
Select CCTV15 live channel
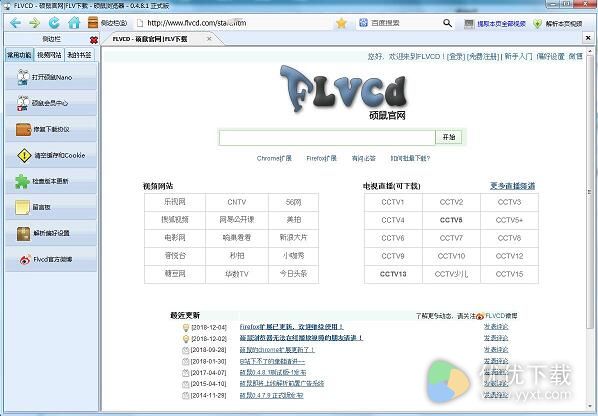tap(509, 274)
